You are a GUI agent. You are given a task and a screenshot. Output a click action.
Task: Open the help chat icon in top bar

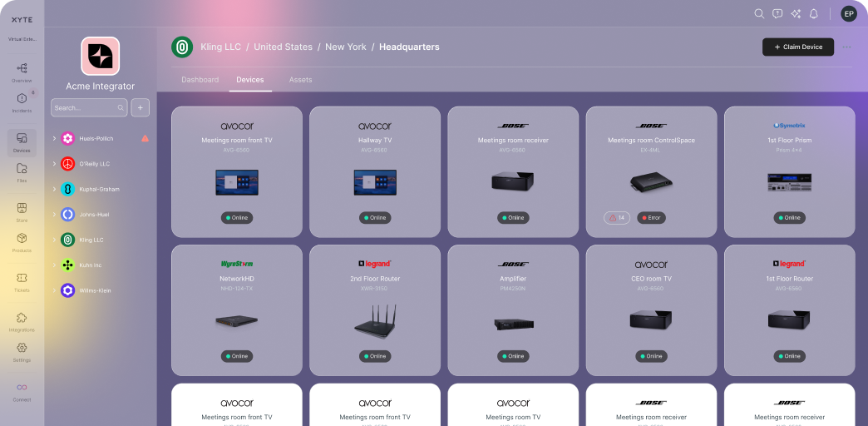(x=777, y=14)
